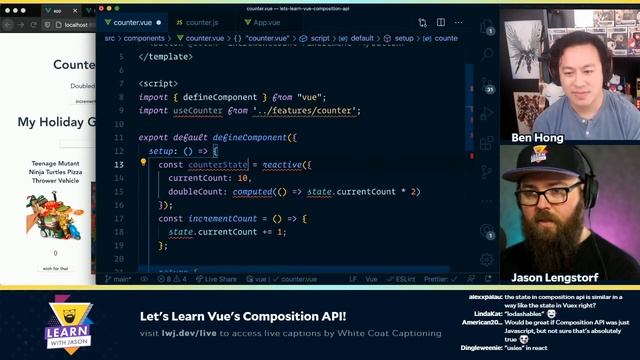Click the ESLint status bar item
The image size is (640, 360).
click(401, 279)
